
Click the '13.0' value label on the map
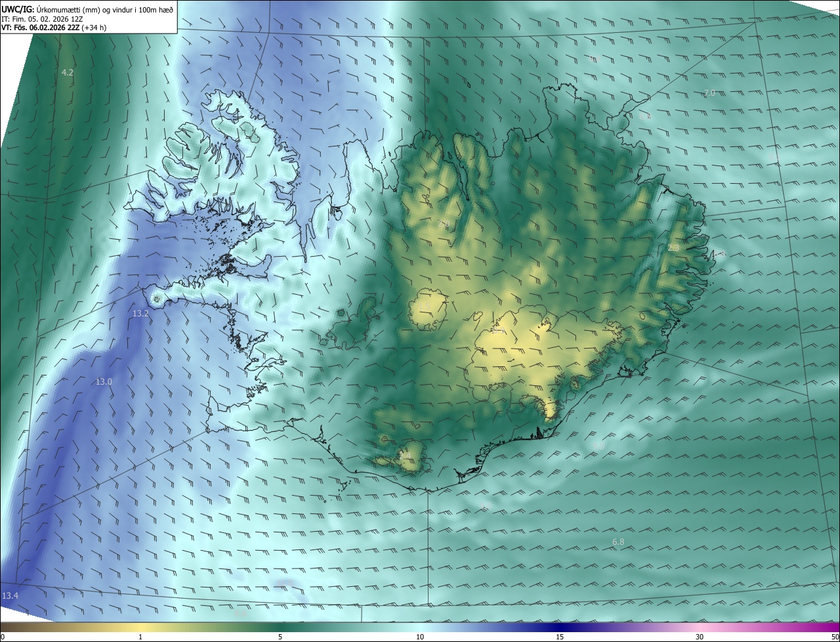(104, 381)
